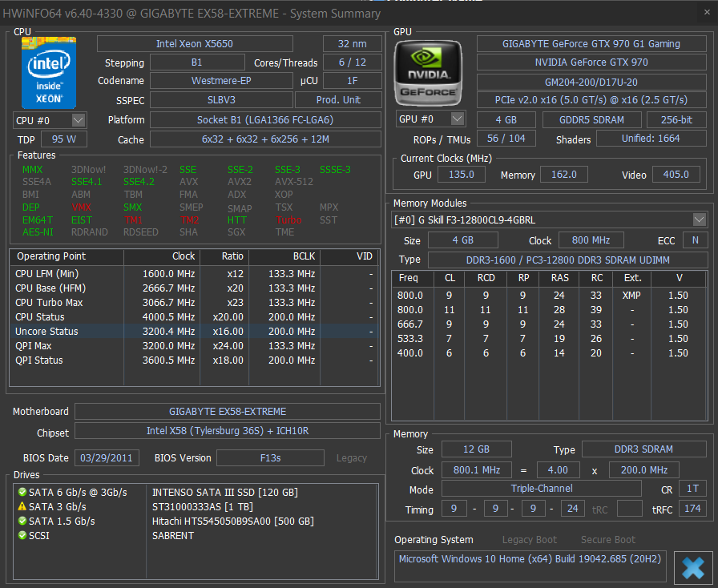Click the Operating Point column header

(x=67, y=256)
